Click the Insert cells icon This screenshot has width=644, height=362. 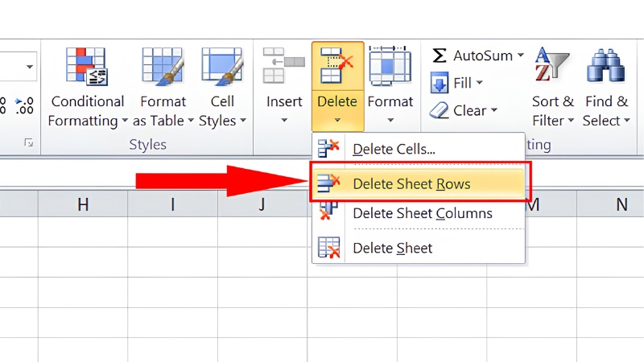[284, 66]
